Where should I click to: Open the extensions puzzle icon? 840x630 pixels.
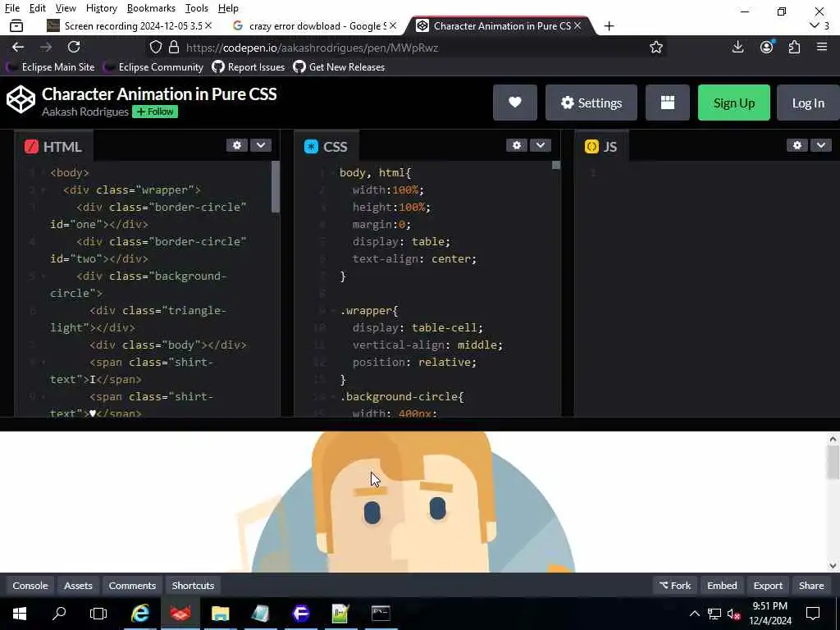click(x=794, y=47)
